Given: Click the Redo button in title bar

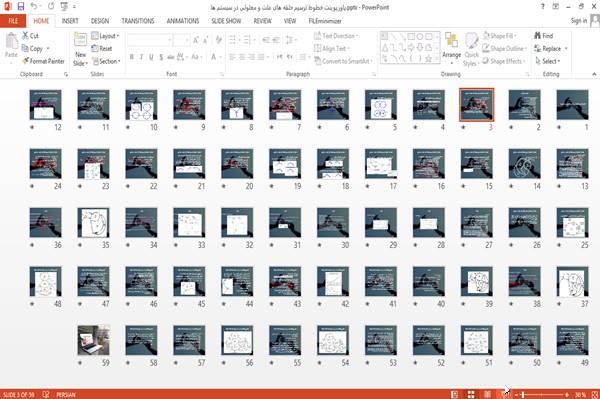Looking at the screenshot, I should click(x=51, y=6).
